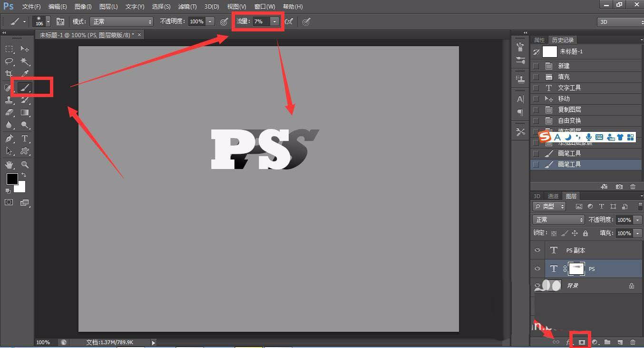Select the Path Selection tool
The width and height of the screenshot is (644, 348).
tap(9, 151)
